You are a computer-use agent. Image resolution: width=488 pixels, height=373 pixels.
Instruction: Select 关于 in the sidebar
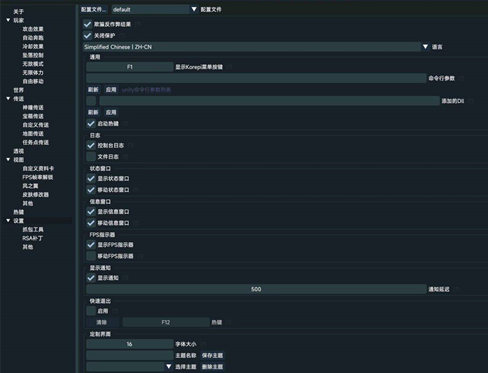(x=18, y=12)
